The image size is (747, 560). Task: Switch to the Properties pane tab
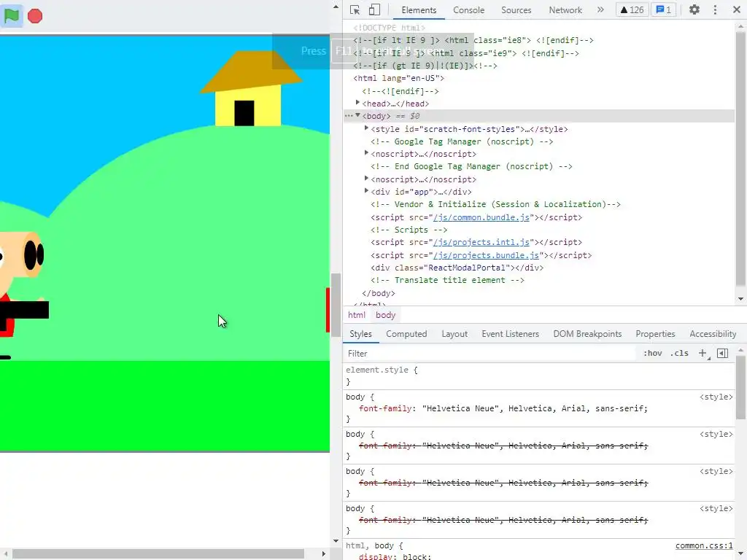[655, 334]
